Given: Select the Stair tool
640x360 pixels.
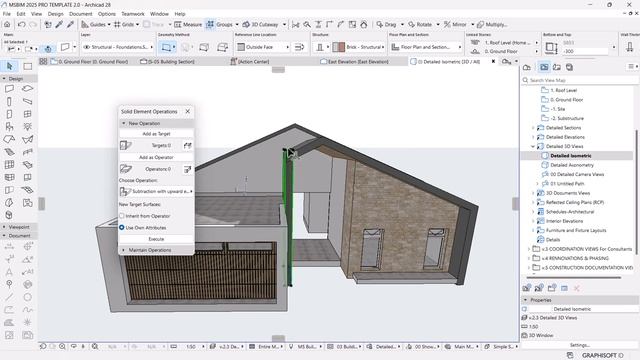Looking at the screenshot, I should tap(9, 152).
